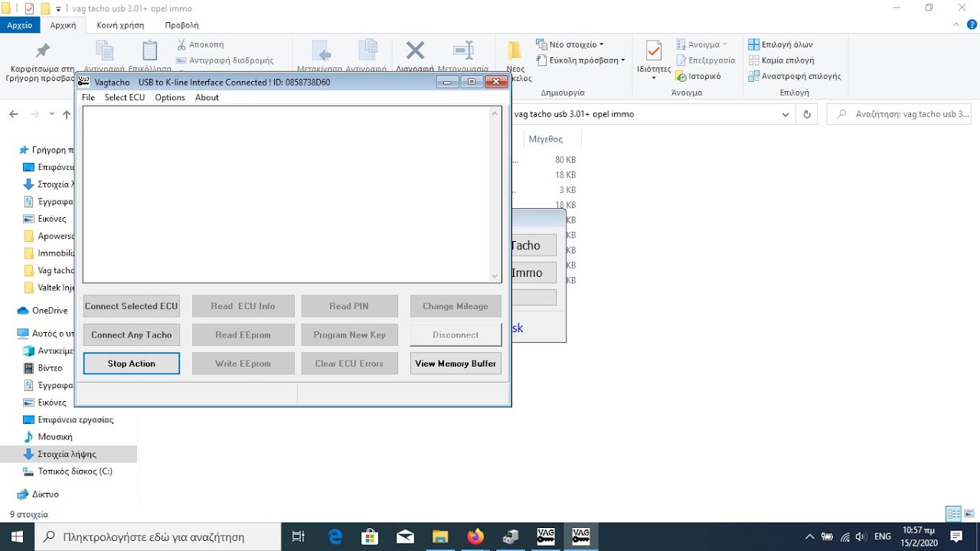Click the pin to Quick access icon
The height and width of the screenshot is (551, 980).
[43, 51]
